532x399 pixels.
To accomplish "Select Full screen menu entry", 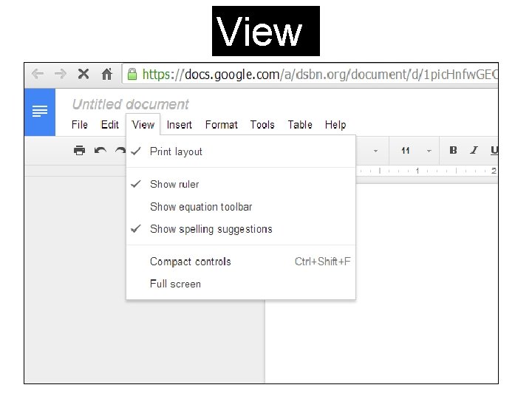I will pyautogui.click(x=241, y=284).
